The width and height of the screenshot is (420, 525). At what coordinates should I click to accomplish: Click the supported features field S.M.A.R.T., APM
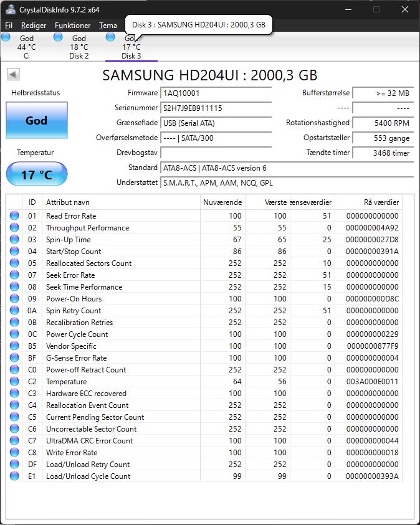pyautogui.click(x=287, y=183)
